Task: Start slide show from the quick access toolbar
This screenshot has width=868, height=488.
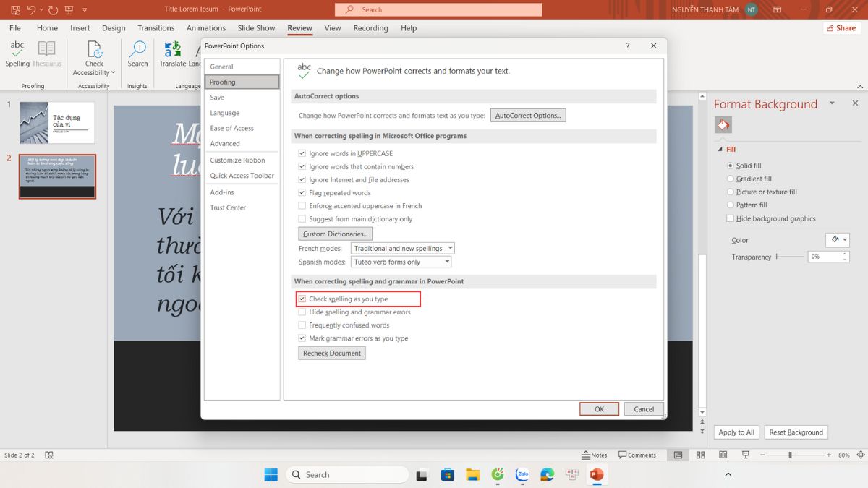Action: (69, 10)
